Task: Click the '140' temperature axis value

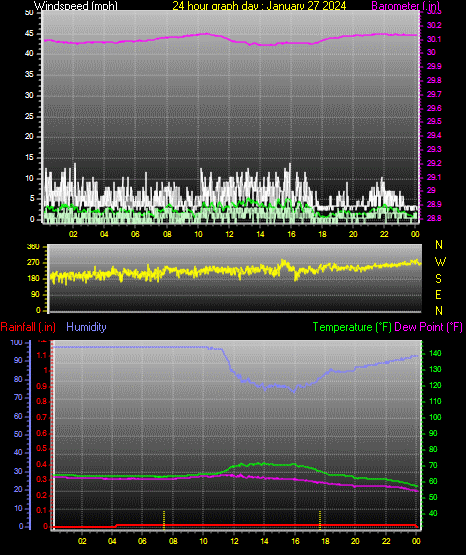Action: click(x=435, y=353)
